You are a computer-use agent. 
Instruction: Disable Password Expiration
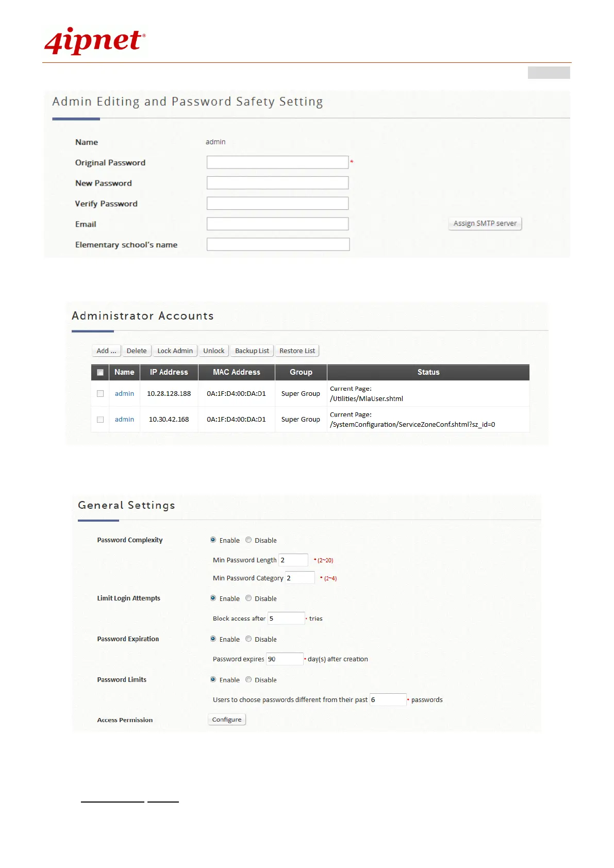coord(248,639)
